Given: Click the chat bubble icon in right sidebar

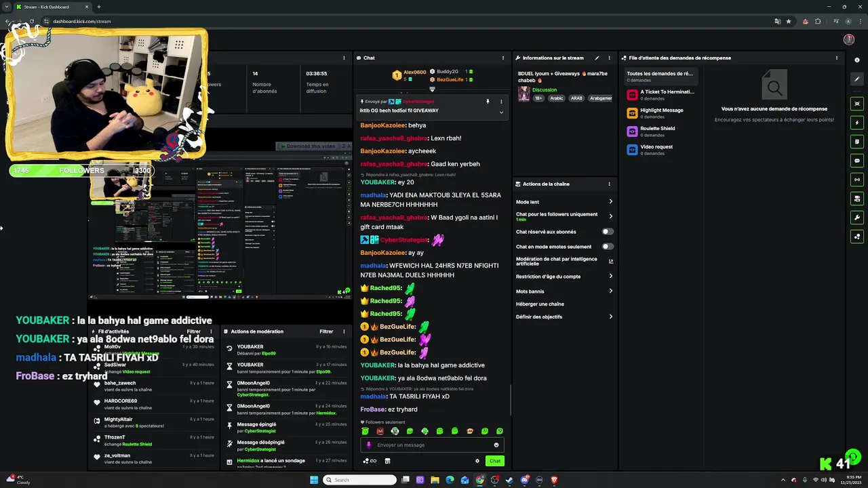Looking at the screenshot, I should click(x=857, y=161).
